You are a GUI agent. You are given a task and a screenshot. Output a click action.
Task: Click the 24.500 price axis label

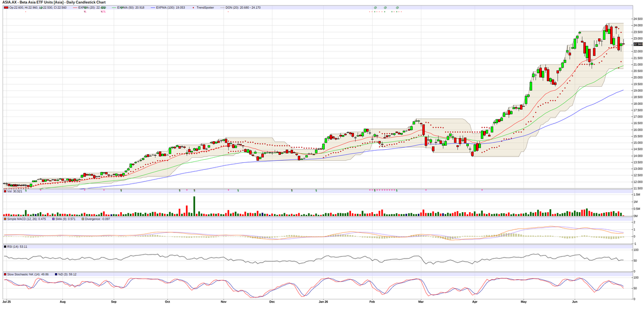[637, 19]
